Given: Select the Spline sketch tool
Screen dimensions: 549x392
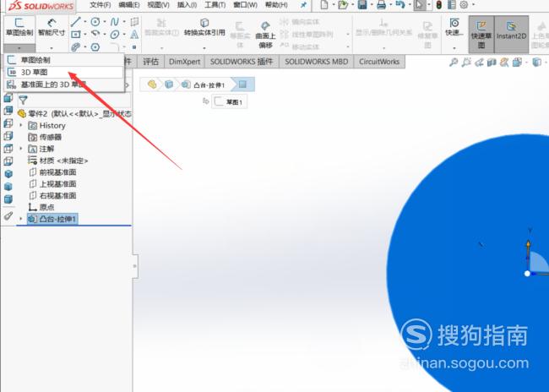Looking at the screenshot, I should coord(115,22).
